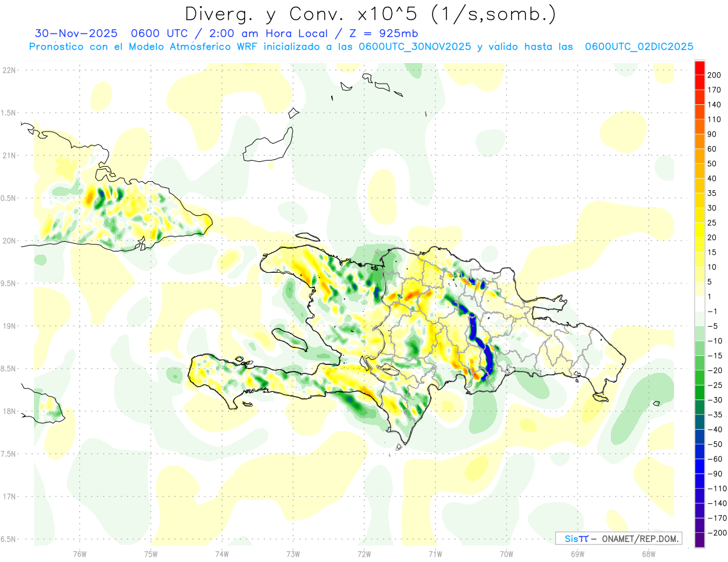Click the red swatch above colorbar value 200

(x=700, y=67)
